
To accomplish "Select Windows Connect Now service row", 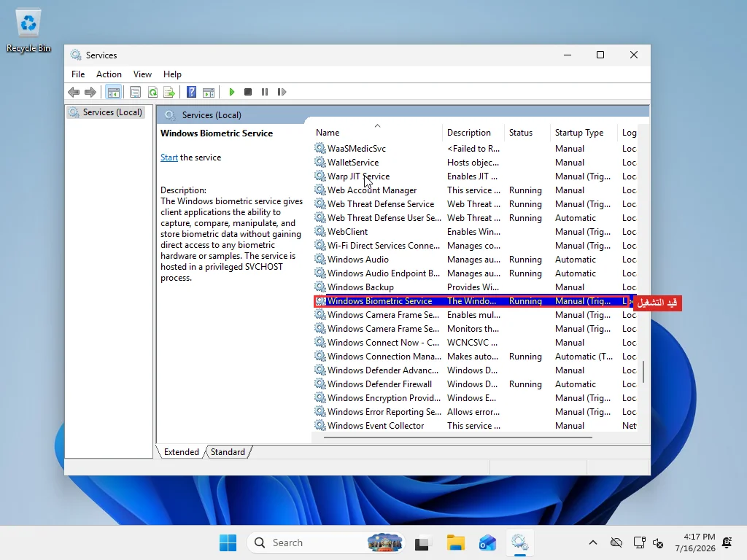I will (x=475, y=343).
